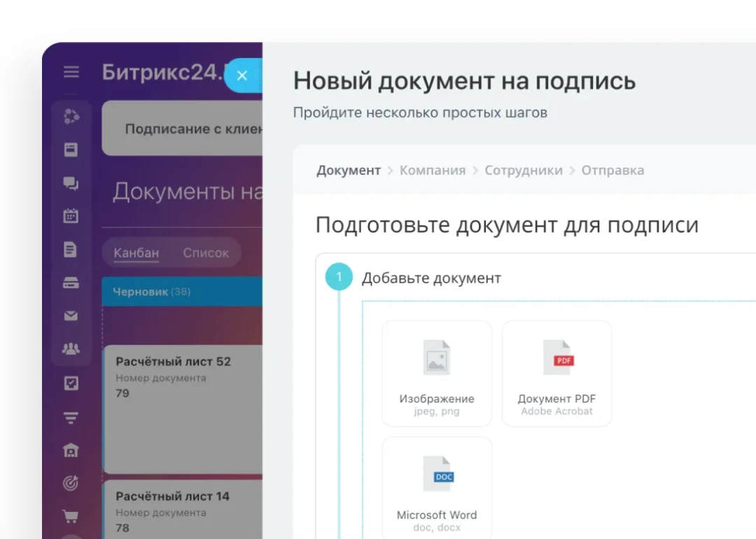Select the Documents icon in the sidebar

tap(71, 248)
